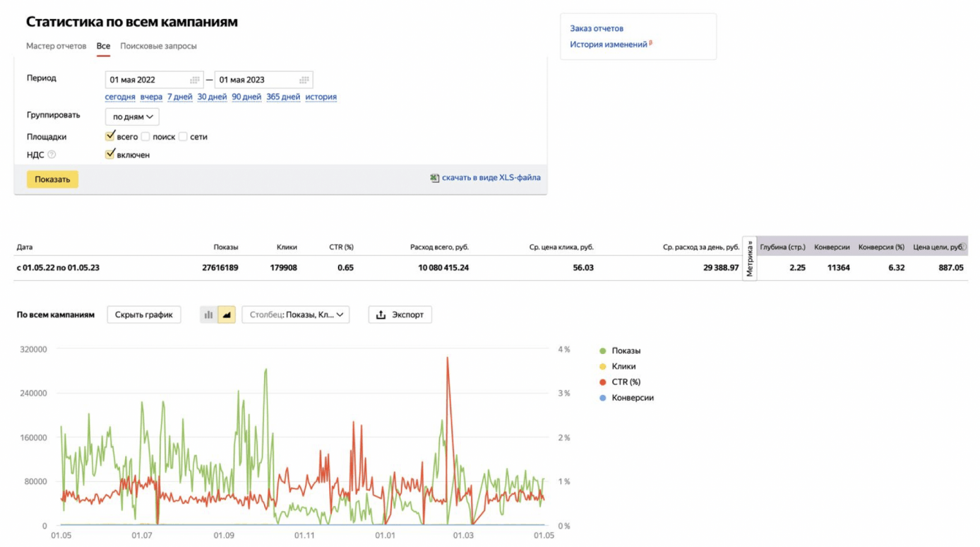Click the Экспорт upload icon
This screenshot has width=980, height=547.
[x=381, y=315]
